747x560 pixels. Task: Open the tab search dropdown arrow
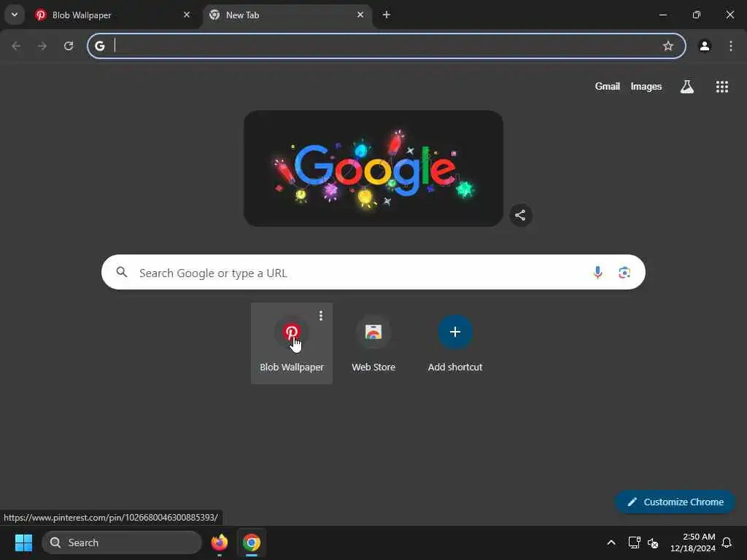coord(15,15)
